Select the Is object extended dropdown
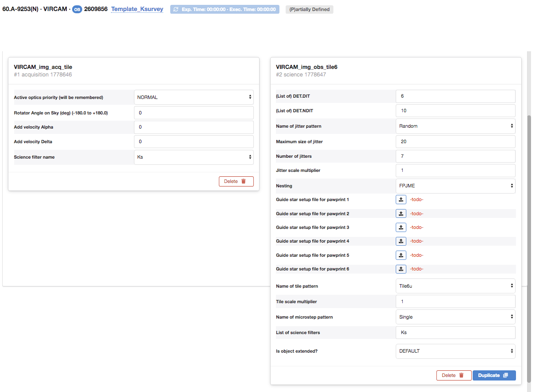Image resolution: width=535 pixels, height=392 pixels. click(x=455, y=351)
